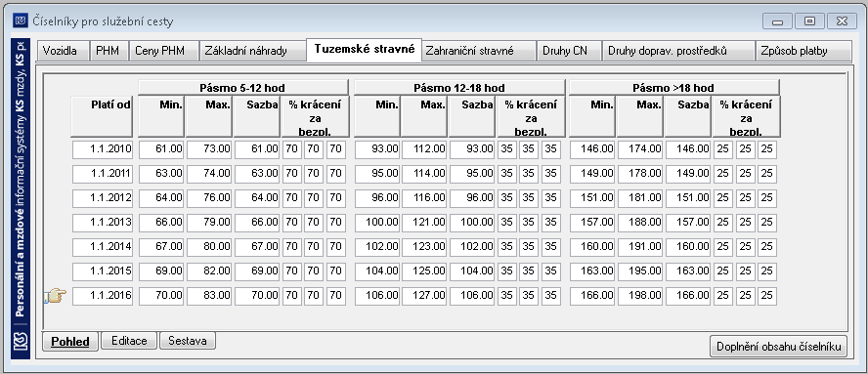Click the Pohled button
The width and height of the screenshot is (868, 374).
click(70, 342)
